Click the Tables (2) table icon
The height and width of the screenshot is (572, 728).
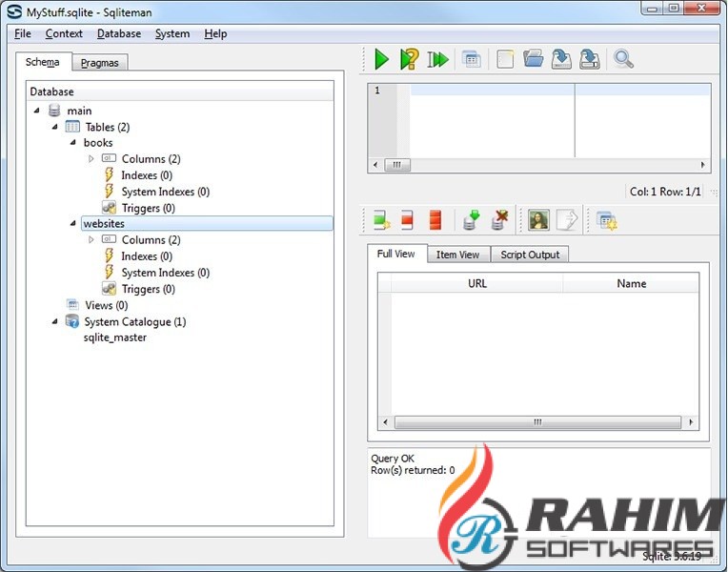point(72,127)
